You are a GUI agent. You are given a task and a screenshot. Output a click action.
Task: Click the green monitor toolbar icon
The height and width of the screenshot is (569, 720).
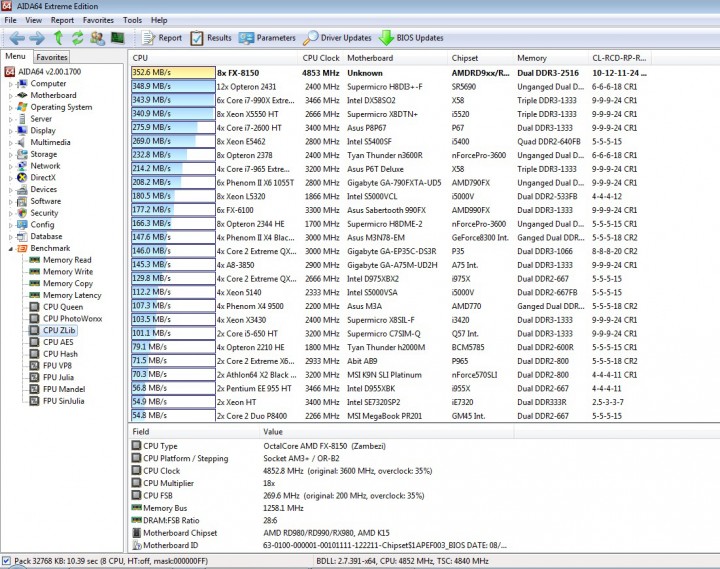[x=118, y=38]
